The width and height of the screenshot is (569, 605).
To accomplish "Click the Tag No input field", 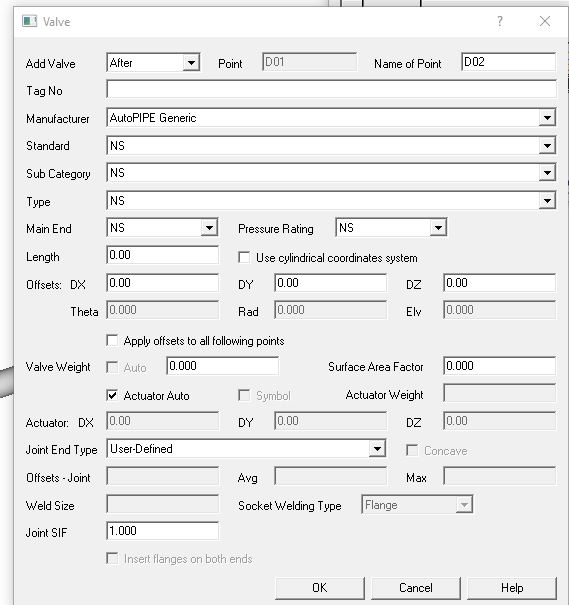I will 331,89.
